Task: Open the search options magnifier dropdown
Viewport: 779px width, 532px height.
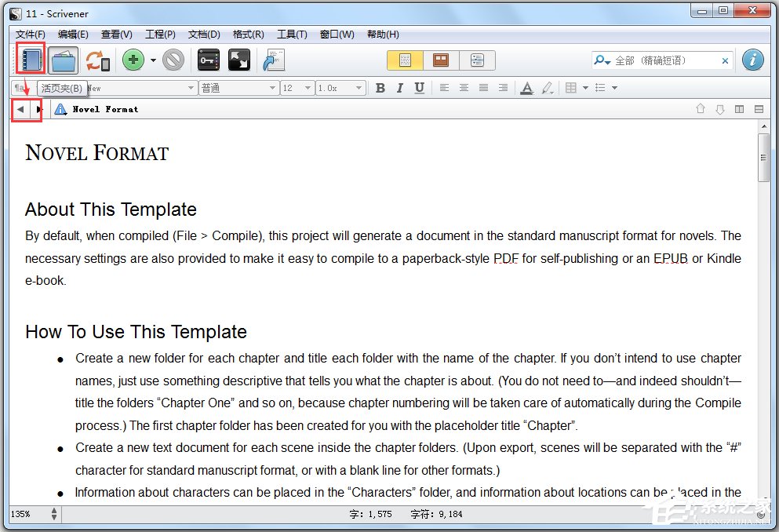Action: (x=602, y=60)
